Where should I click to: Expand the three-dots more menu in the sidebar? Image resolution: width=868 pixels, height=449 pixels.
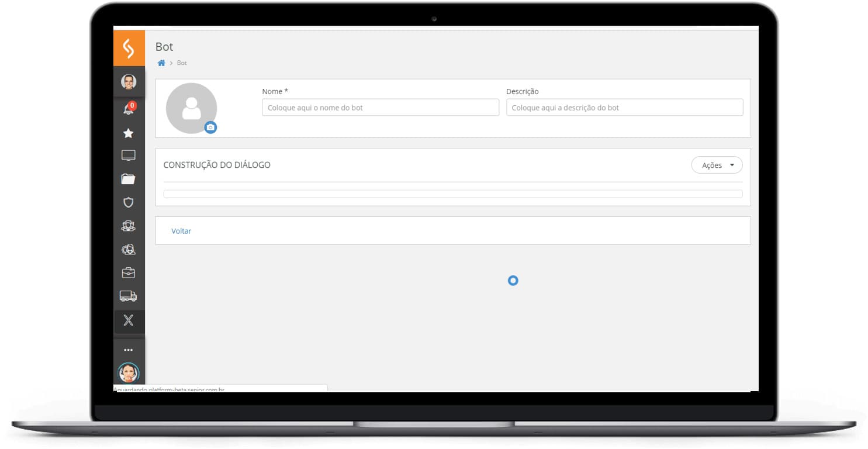coord(129,350)
